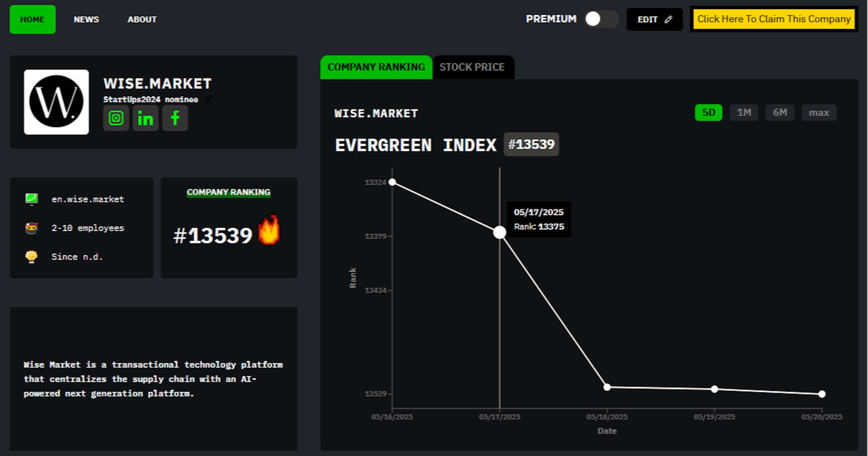868x456 pixels.
Task: Click external link icon beside StartUps2024 nominee
Action: [x=209, y=99]
